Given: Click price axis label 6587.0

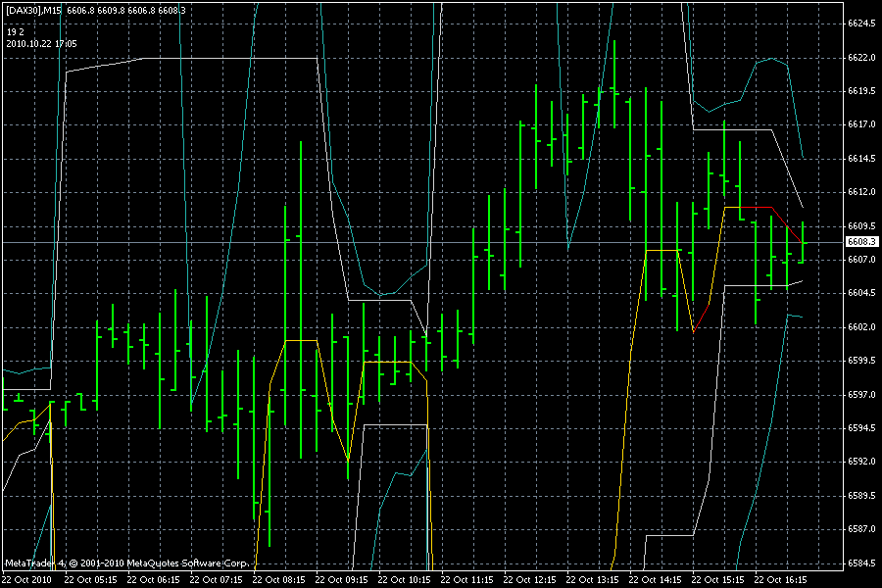Looking at the screenshot, I should 861,529.
